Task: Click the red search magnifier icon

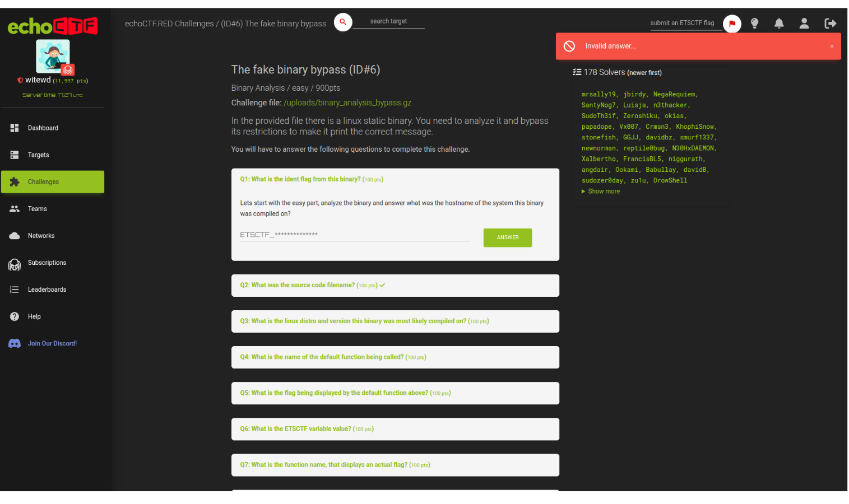Action: click(x=343, y=22)
